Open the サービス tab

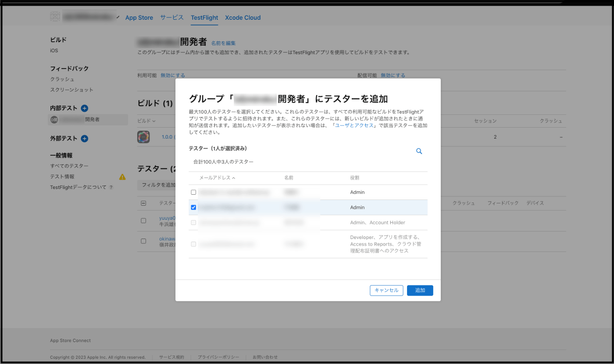172,18
